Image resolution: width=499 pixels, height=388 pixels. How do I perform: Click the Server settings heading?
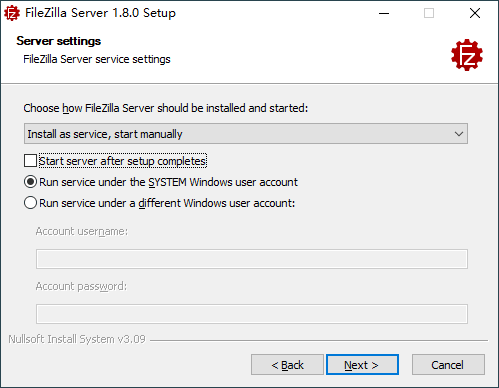pos(59,41)
